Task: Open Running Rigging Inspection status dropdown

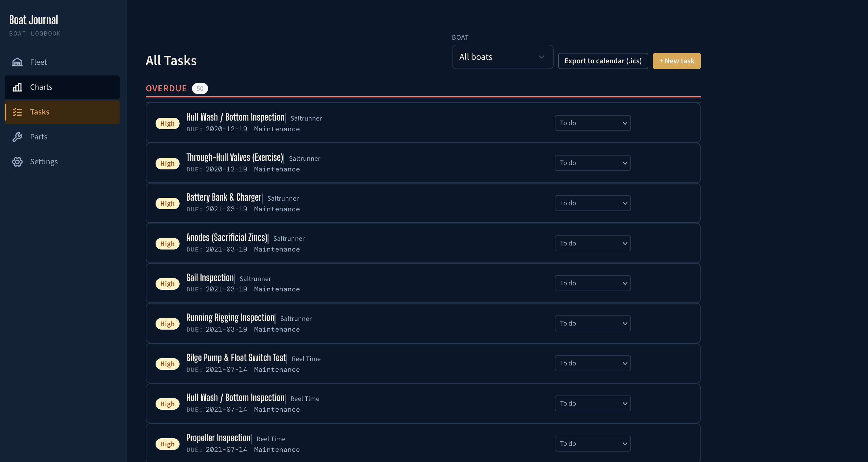Action: click(593, 323)
